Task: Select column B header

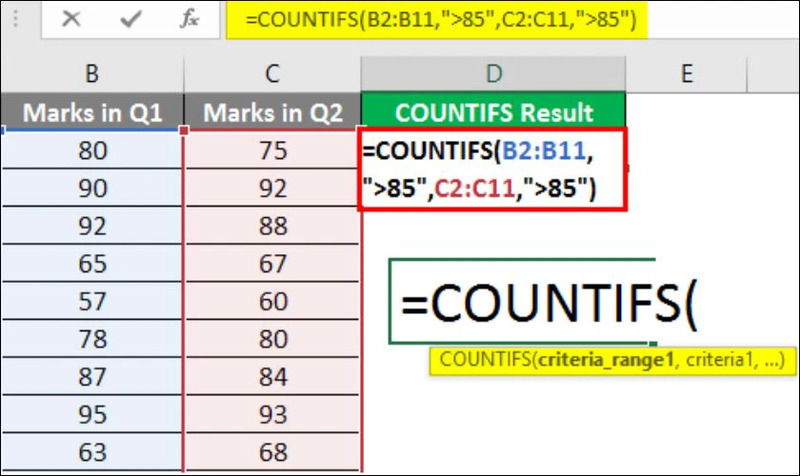Action: point(92,73)
